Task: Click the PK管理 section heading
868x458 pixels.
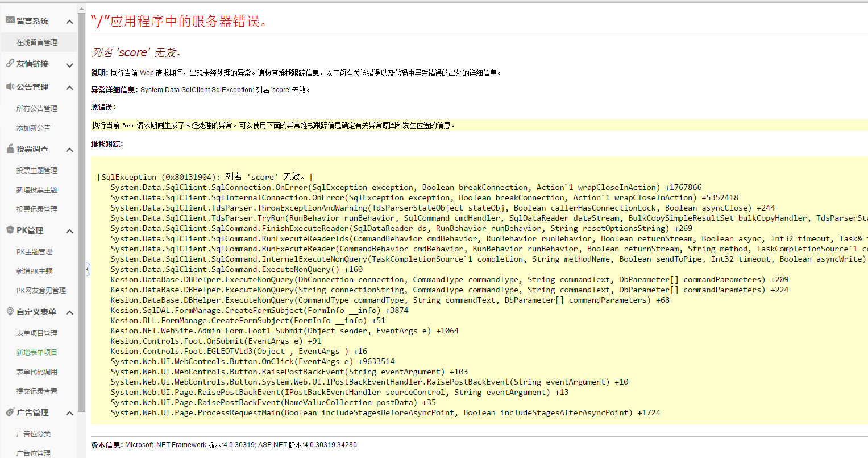Action: point(30,230)
